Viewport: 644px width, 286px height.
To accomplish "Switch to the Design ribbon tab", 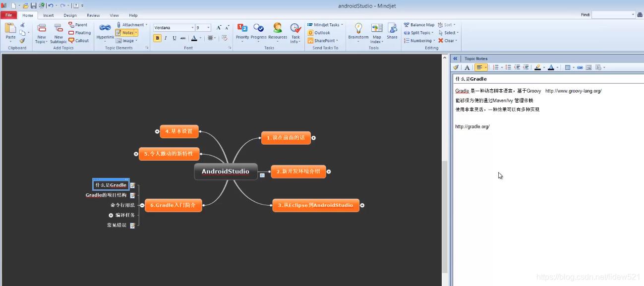I will pyautogui.click(x=69, y=15).
